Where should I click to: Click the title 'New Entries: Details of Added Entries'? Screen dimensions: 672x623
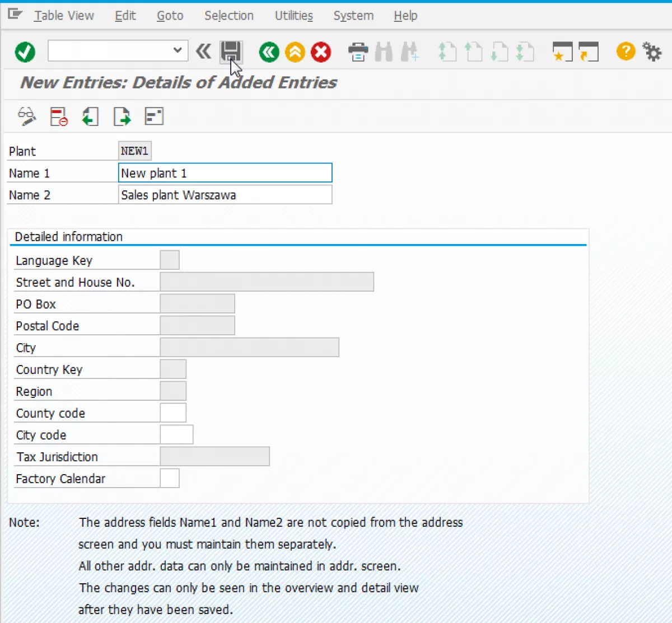(x=179, y=83)
